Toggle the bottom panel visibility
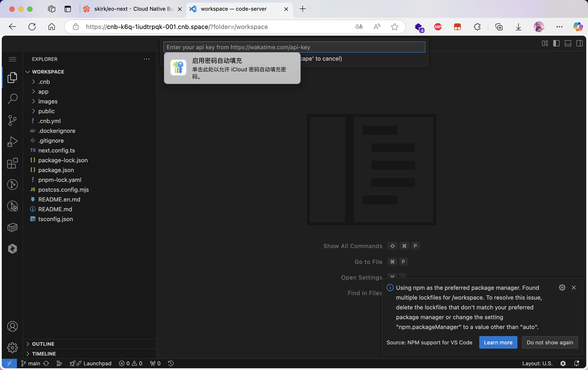Image resolution: width=588 pixels, height=370 pixels. (x=568, y=43)
